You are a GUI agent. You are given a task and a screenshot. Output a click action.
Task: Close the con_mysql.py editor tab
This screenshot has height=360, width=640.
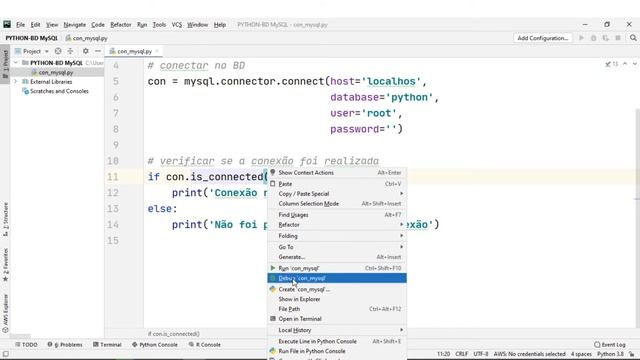pyautogui.click(x=157, y=51)
